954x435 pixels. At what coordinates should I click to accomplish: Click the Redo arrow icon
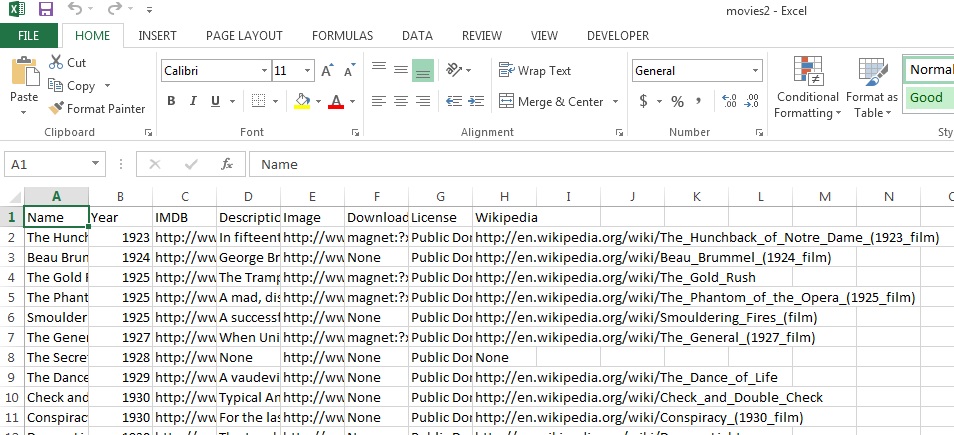pos(115,9)
